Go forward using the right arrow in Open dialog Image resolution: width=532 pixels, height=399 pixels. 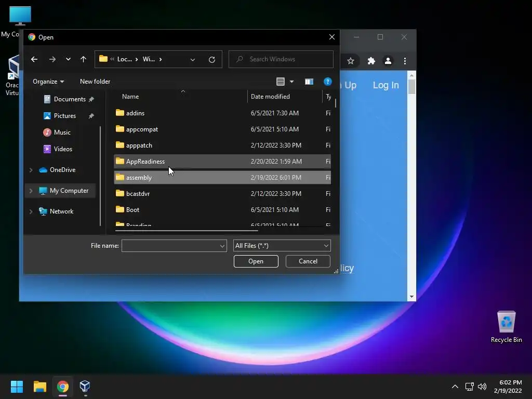(x=52, y=59)
